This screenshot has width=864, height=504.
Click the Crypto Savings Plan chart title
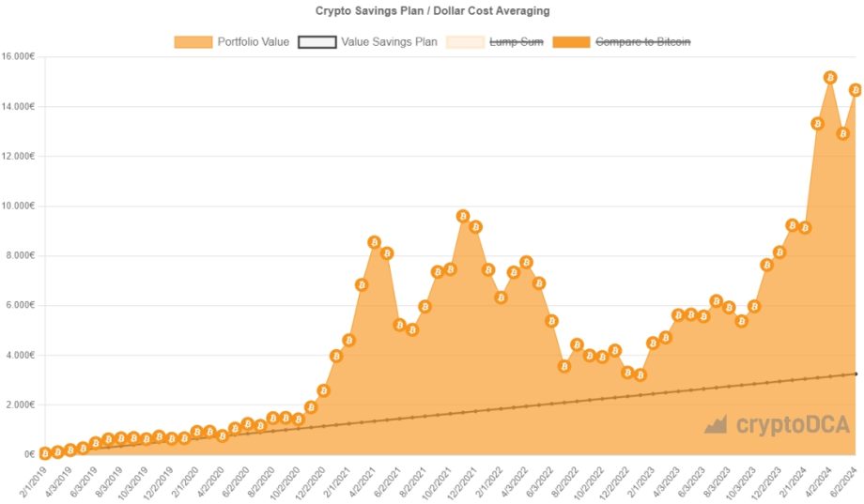[433, 10]
